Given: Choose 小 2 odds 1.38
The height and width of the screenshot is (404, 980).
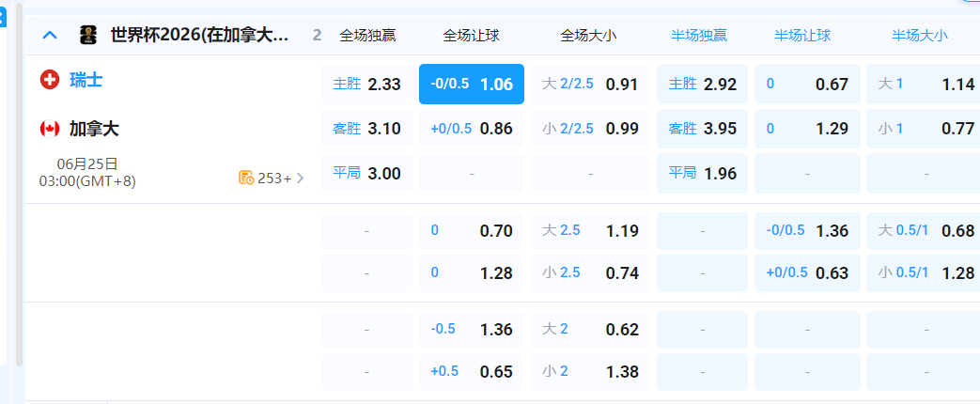Looking at the screenshot, I should click(x=591, y=372).
